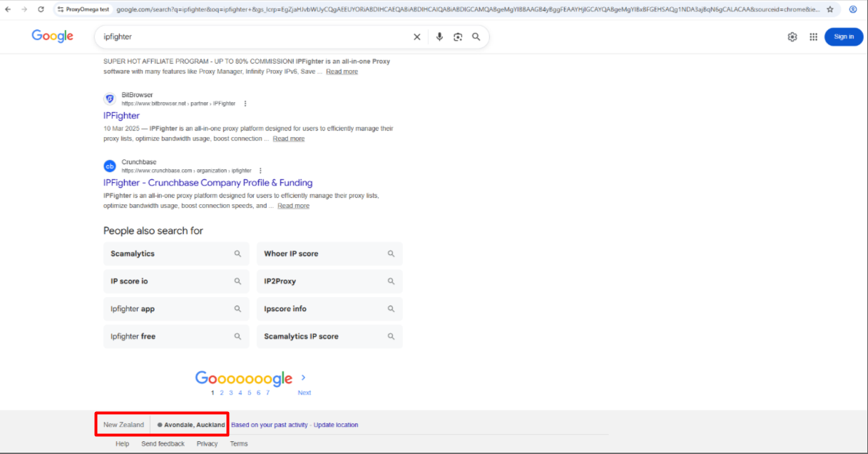Click the BitBrowser favicon
Image resolution: width=868 pixels, height=454 pixels.
tap(110, 99)
